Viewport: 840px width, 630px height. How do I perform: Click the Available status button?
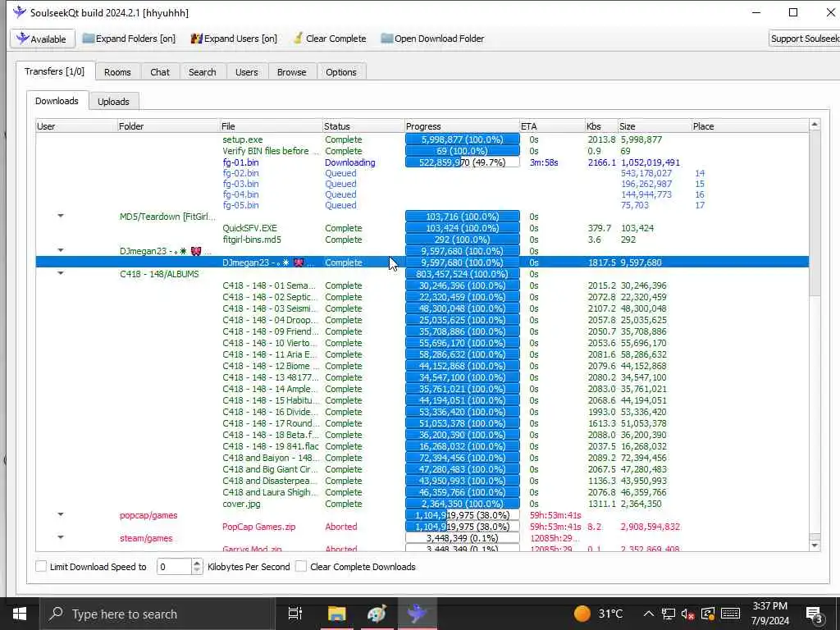(x=43, y=39)
